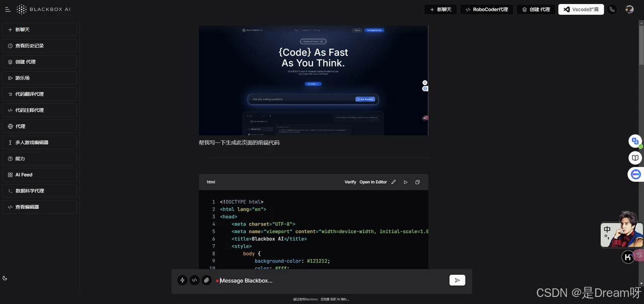Click the small blue icon on image right edge
Image resolution: width=644 pixels, height=304 pixels.
tap(425, 89)
